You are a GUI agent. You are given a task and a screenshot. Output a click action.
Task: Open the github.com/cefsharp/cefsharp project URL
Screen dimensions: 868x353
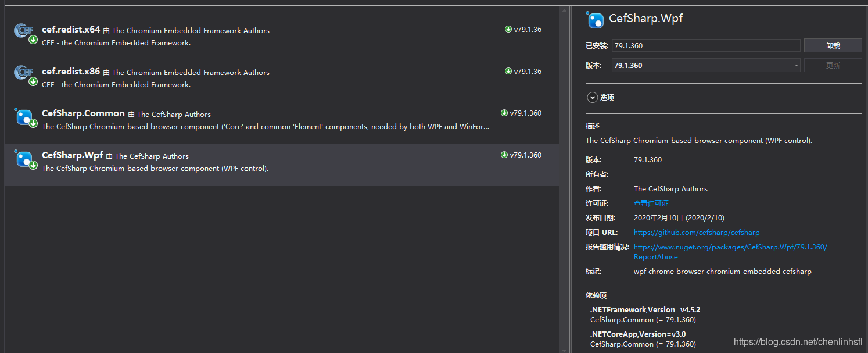click(697, 233)
